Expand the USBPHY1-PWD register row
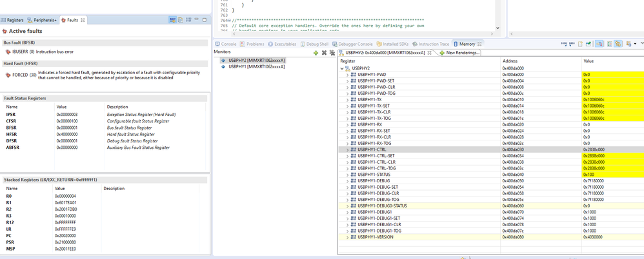 (347, 75)
